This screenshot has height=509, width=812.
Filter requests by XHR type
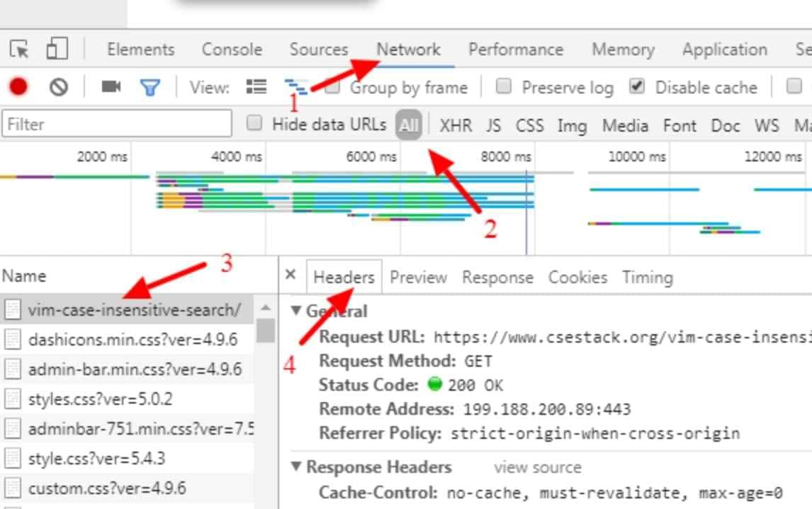pos(456,125)
